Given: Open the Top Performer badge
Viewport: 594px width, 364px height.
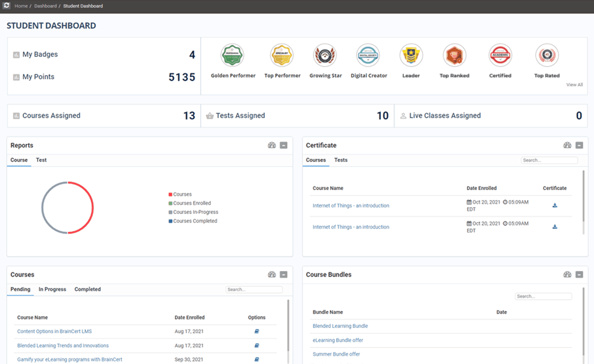Looking at the screenshot, I should (x=282, y=55).
